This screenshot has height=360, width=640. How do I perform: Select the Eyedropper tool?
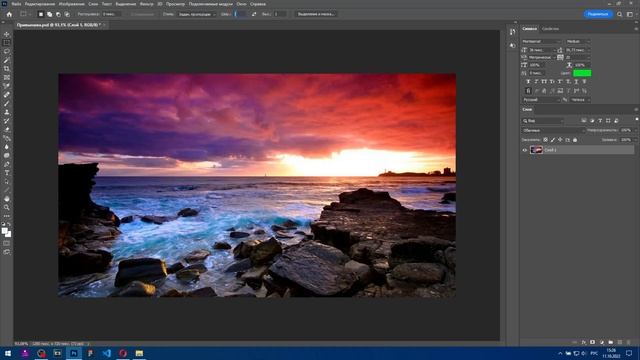click(7, 86)
